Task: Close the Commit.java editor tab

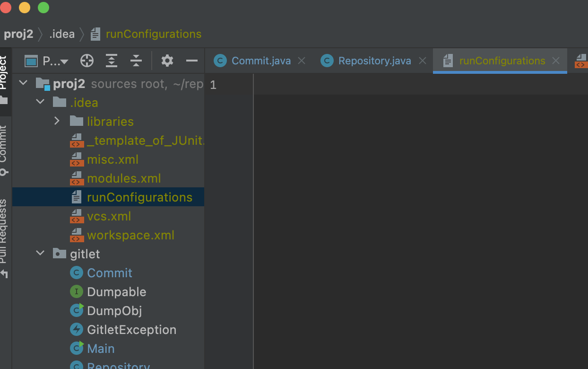Action: [302, 61]
